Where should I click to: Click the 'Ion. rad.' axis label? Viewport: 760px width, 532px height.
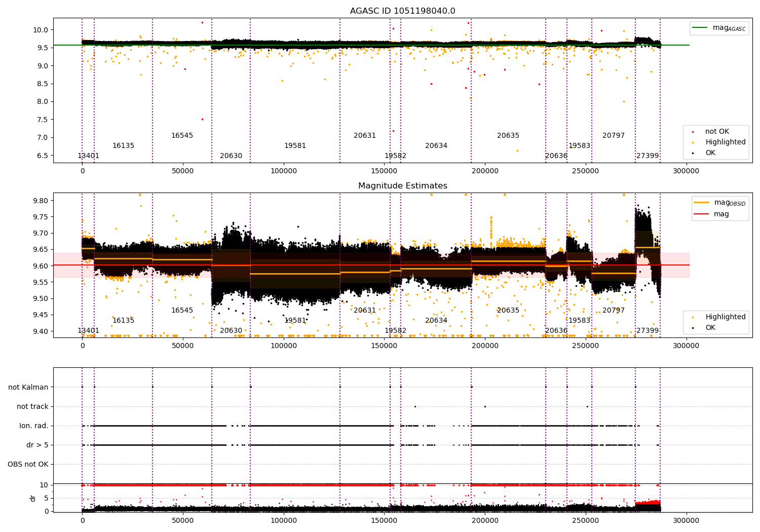pyautogui.click(x=34, y=426)
